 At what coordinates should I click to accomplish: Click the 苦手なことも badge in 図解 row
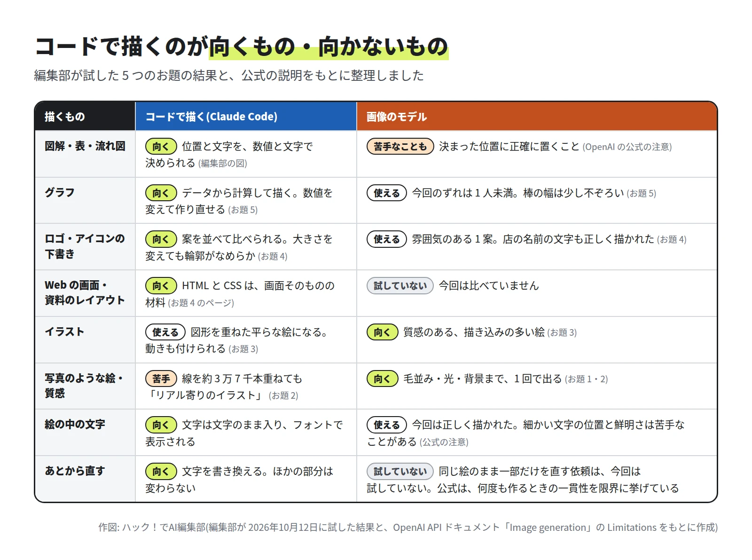pos(400,147)
